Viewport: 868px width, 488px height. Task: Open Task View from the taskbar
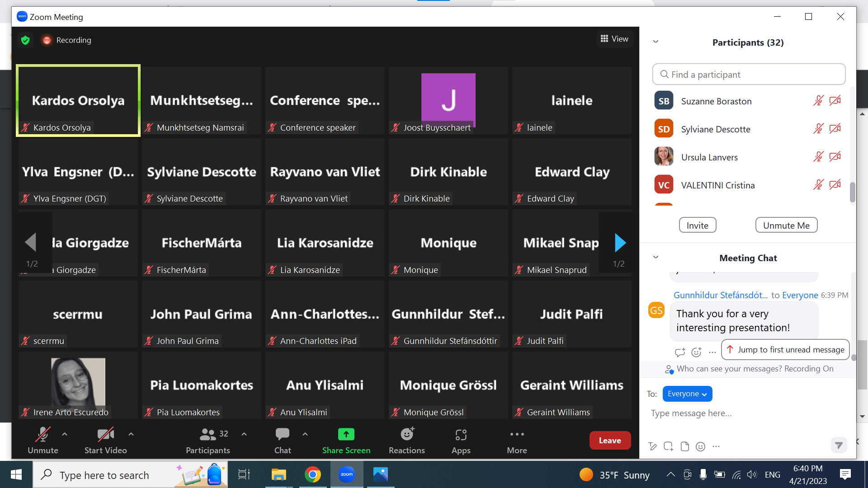point(244,474)
